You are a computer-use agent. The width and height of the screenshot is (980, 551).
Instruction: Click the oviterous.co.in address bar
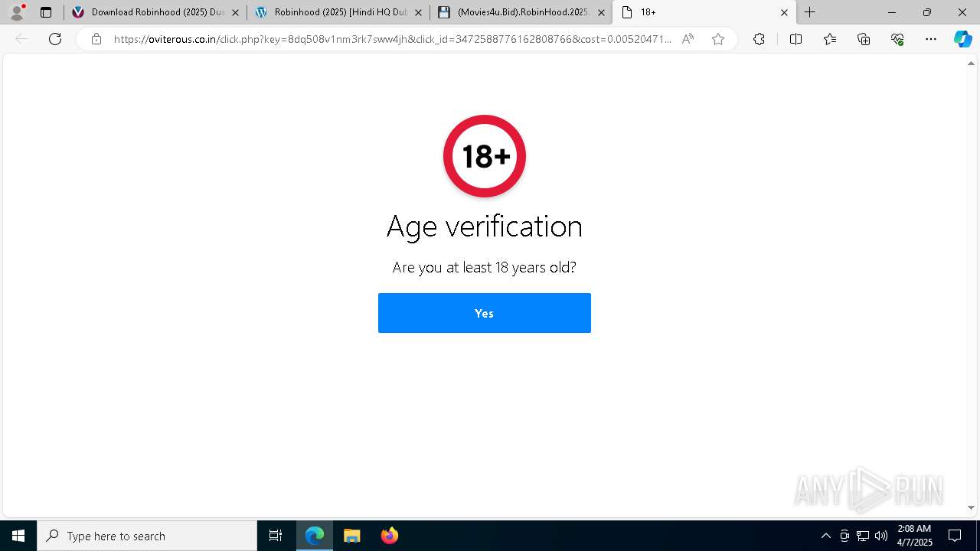(x=392, y=39)
